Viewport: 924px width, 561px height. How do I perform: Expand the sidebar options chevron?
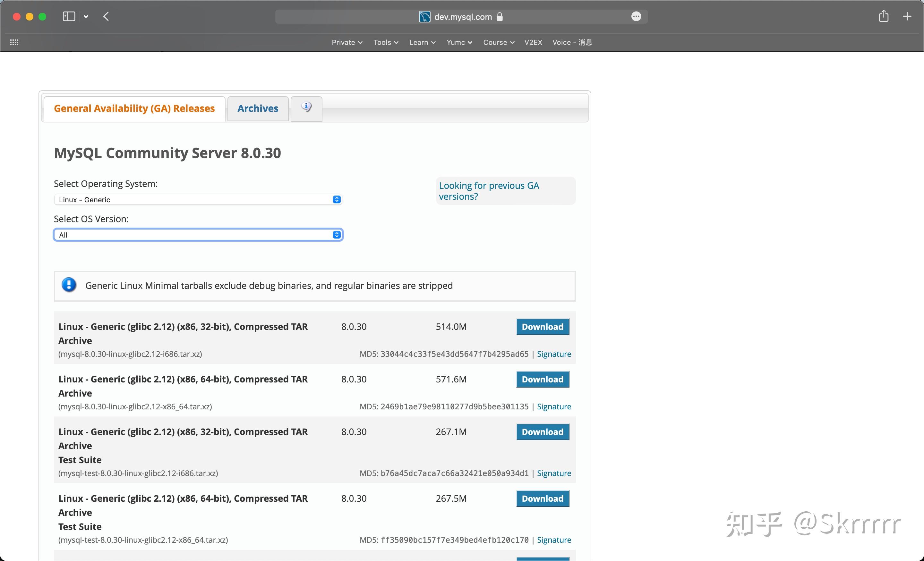pyautogui.click(x=86, y=16)
